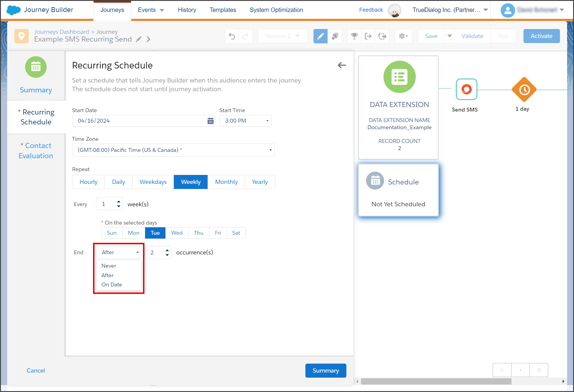Toggle the Fri day button

(218, 233)
